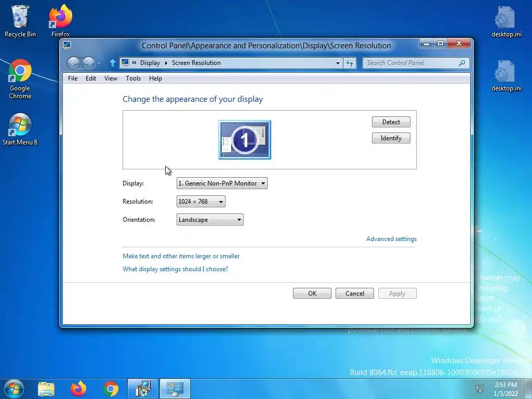Image resolution: width=532 pixels, height=399 pixels.
Task: Click the address bar display icon
Action: coord(125,62)
